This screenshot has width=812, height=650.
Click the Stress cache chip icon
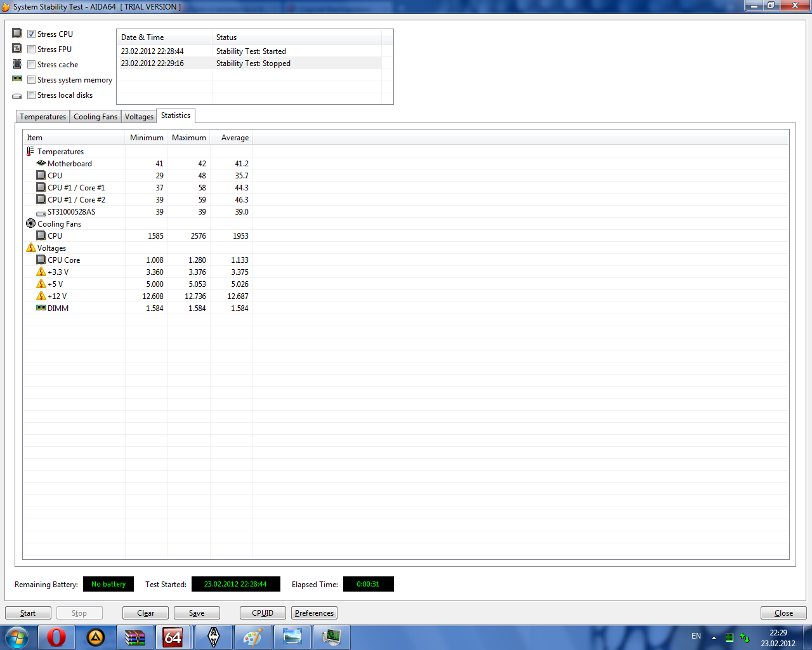coord(17,64)
